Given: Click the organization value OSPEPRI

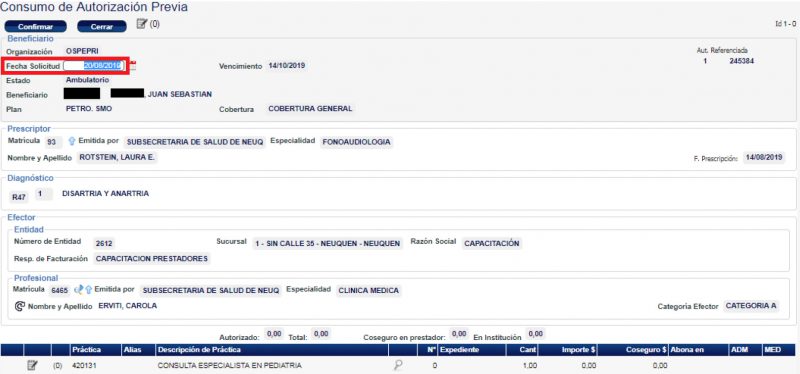Looking at the screenshot, I should 83,52.
